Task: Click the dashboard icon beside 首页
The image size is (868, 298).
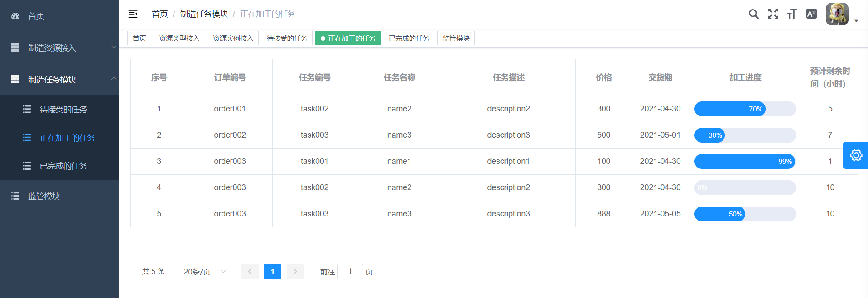Action: [15, 16]
